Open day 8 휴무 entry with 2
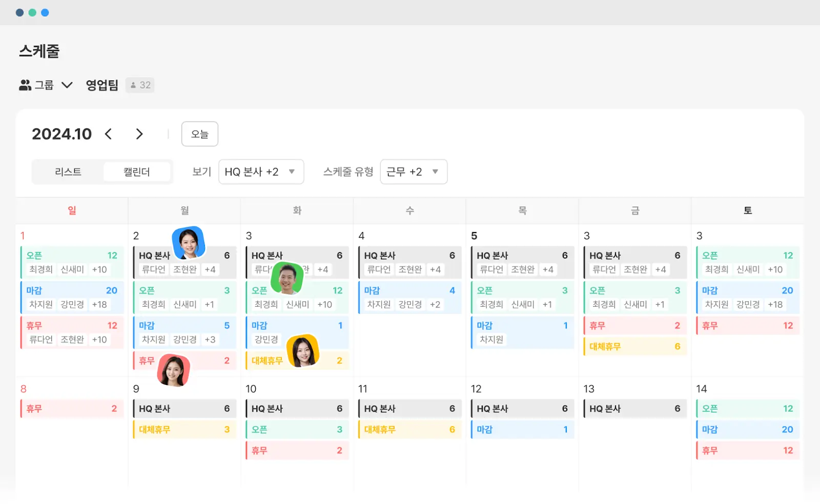This screenshot has width=820, height=504. coord(72,409)
